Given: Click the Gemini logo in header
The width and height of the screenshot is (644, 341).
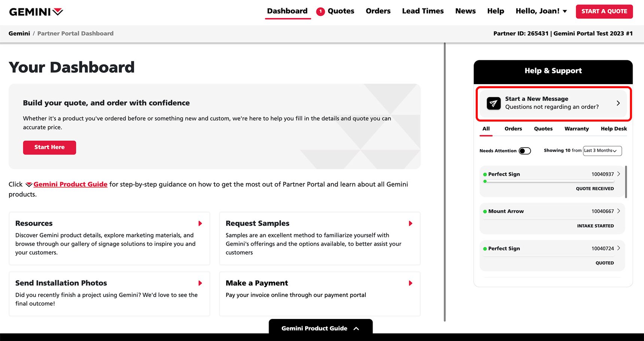Looking at the screenshot, I should 36,12.
